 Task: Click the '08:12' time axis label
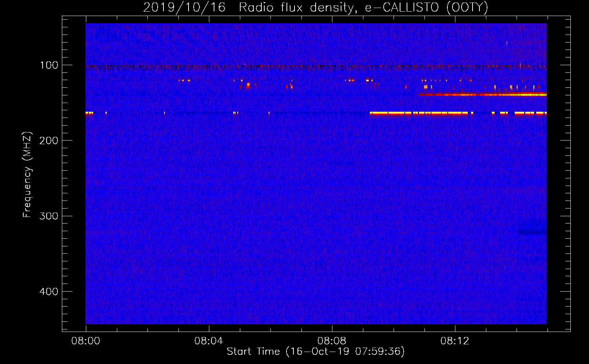pyautogui.click(x=455, y=341)
